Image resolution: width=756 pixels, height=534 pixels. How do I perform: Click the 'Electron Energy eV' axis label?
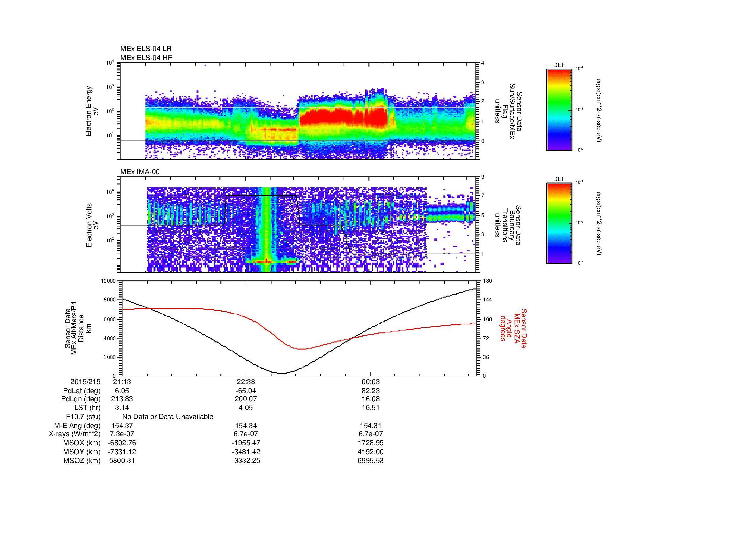click(x=92, y=111)
